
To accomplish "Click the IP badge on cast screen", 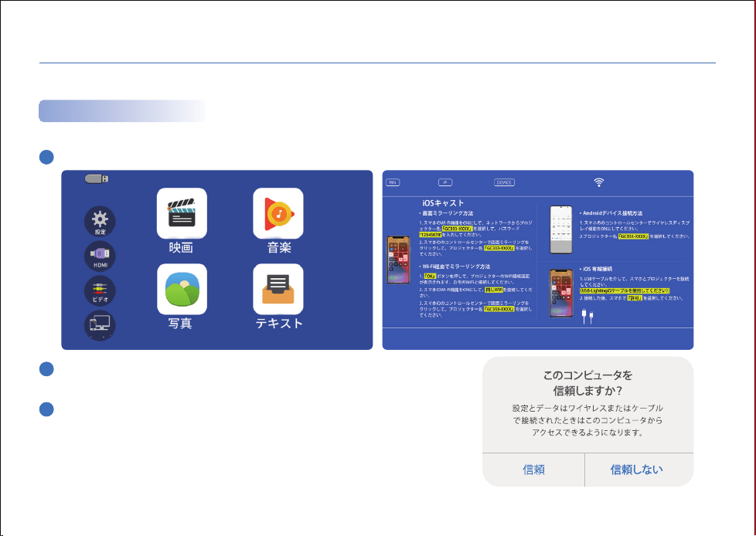I will (445, 182).
